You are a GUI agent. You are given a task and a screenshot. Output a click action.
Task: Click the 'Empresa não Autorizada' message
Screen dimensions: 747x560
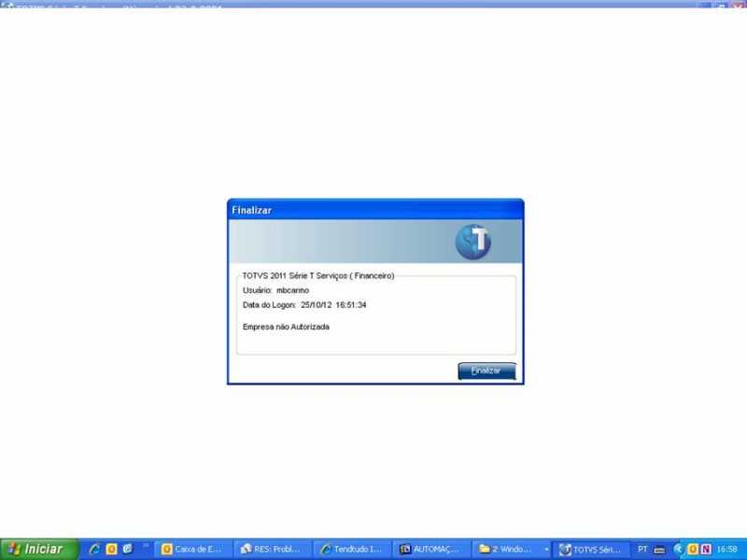click(x=286, y=328)
